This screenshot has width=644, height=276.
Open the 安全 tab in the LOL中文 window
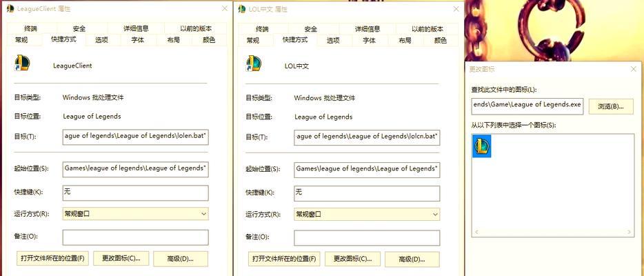click(x=310, y=29)
